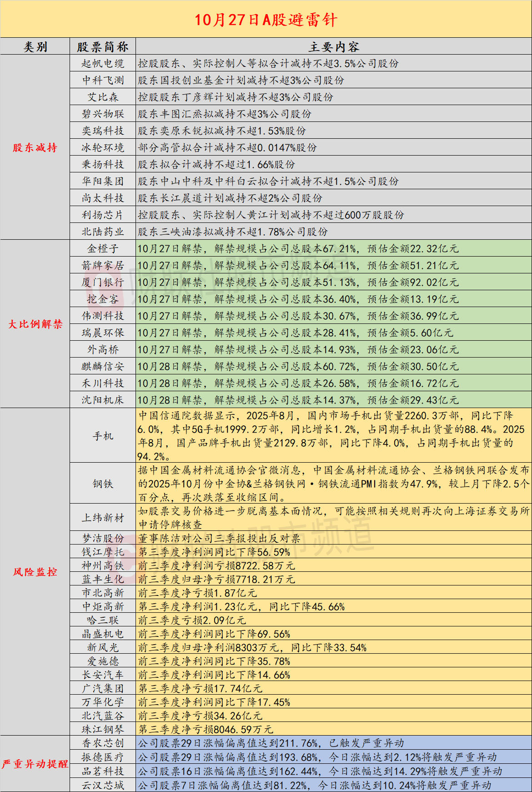Screen dimensions: 532x792
Task: Select stock name "利扬芯片"
Action: click(x=103, y=215)
